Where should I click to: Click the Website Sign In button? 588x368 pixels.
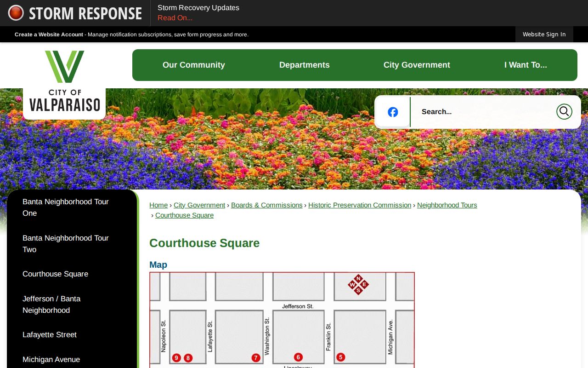point(544,34)
